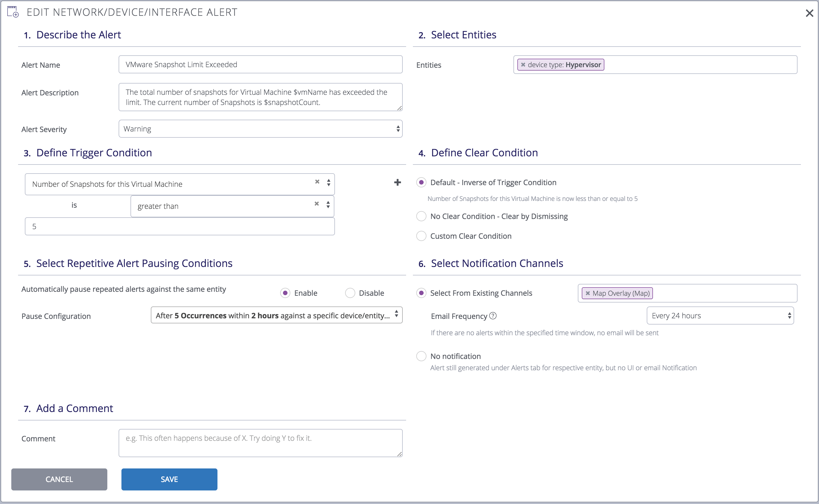Save the VMware Snapshot Limit Exceeded alert

169,479
